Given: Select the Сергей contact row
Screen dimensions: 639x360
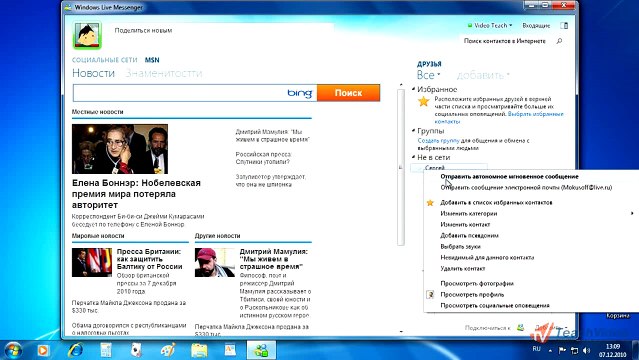Looking at the screenshot, I should point(449,168).
